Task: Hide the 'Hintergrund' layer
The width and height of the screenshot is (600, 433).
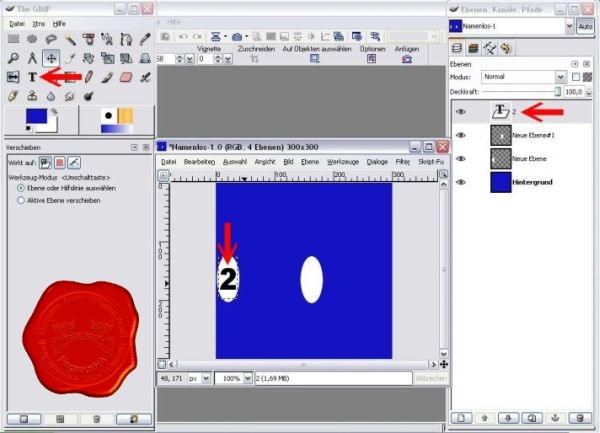Action: point(461,182)
